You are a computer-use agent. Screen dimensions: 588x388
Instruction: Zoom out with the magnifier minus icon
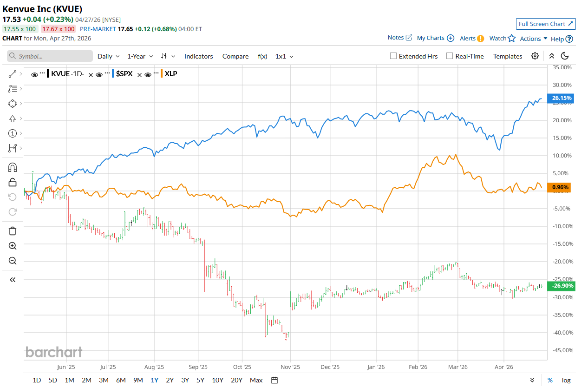click(x=13, y=261)
